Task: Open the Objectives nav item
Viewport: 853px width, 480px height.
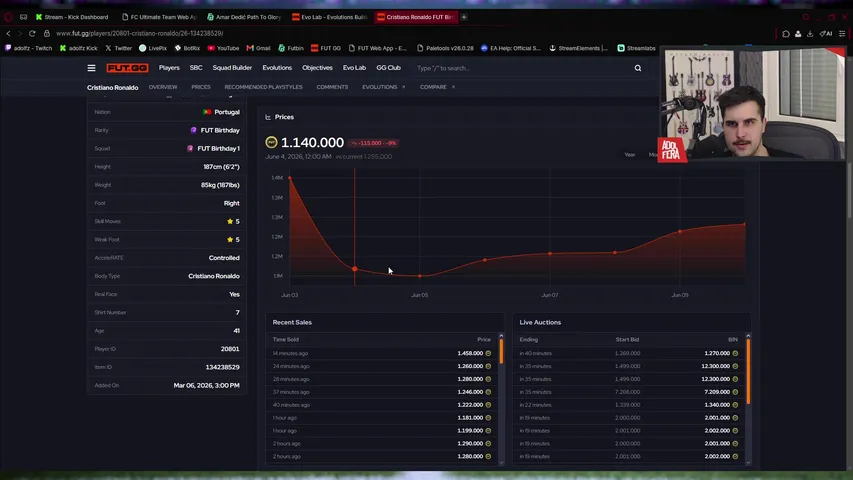Action: click(317, 68)
